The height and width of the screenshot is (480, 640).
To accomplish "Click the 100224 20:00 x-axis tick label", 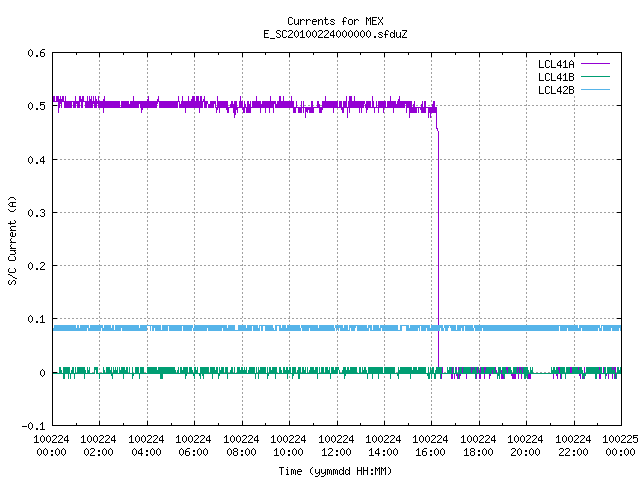I will pyautogui.click(x=525, y=446).
